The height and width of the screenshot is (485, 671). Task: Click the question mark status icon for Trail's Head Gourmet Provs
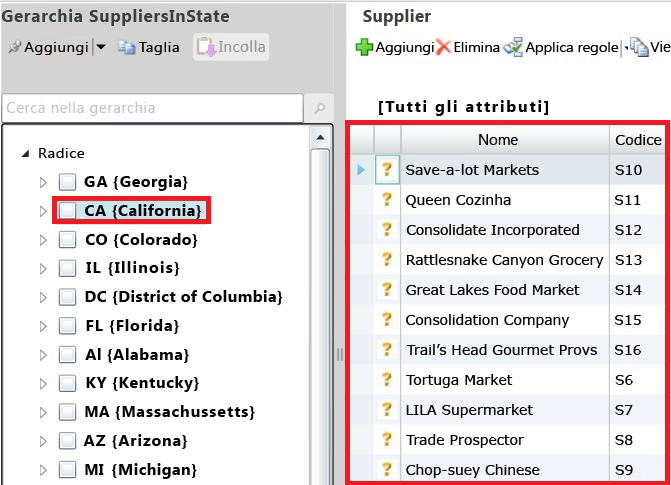click(387, 349)
